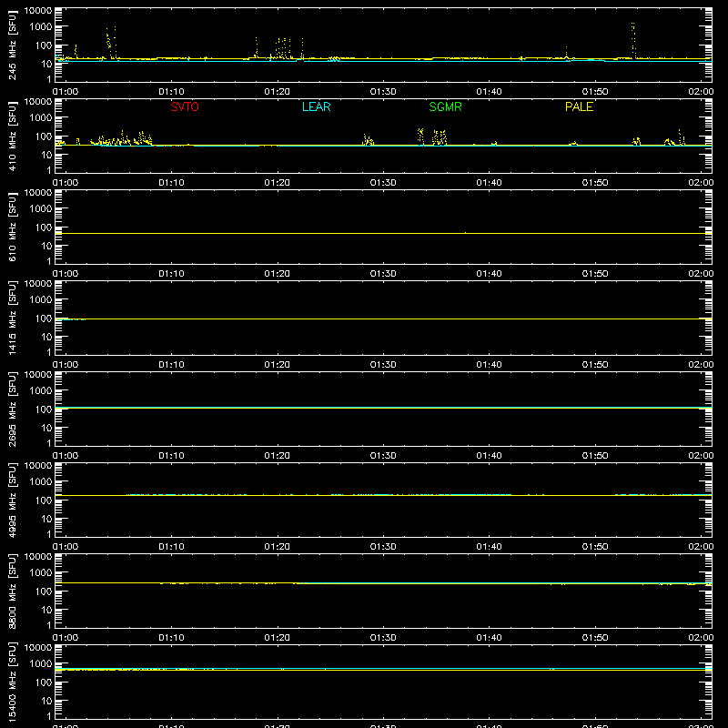Click the tallest 245 MHz burst near 01:54
Viewport: 728px width, 728px height.
[633, 40]
